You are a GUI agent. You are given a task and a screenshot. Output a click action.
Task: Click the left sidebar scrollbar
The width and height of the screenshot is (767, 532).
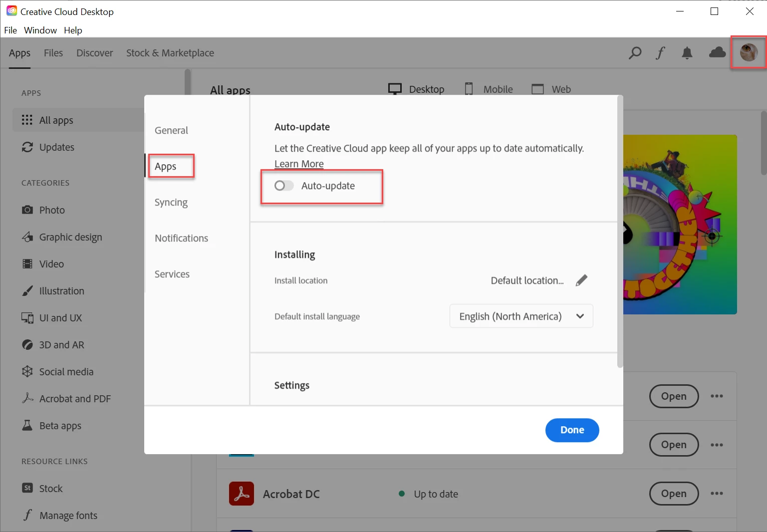(188, 82)
